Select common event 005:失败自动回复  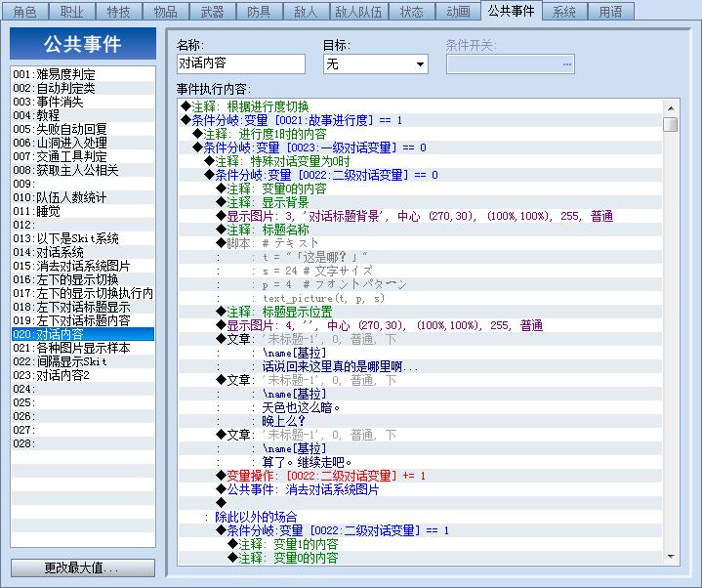tap(83, 129)
